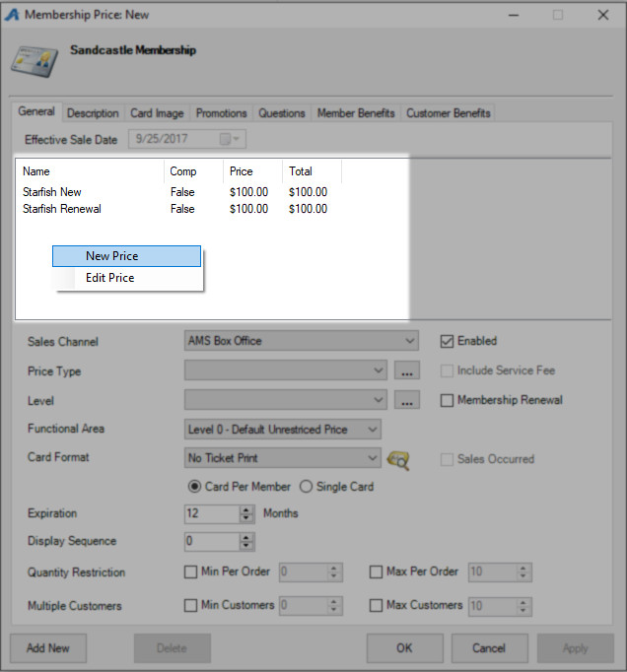
Task: Select the Single Card radio button
Action: click(x=306, y=487)
